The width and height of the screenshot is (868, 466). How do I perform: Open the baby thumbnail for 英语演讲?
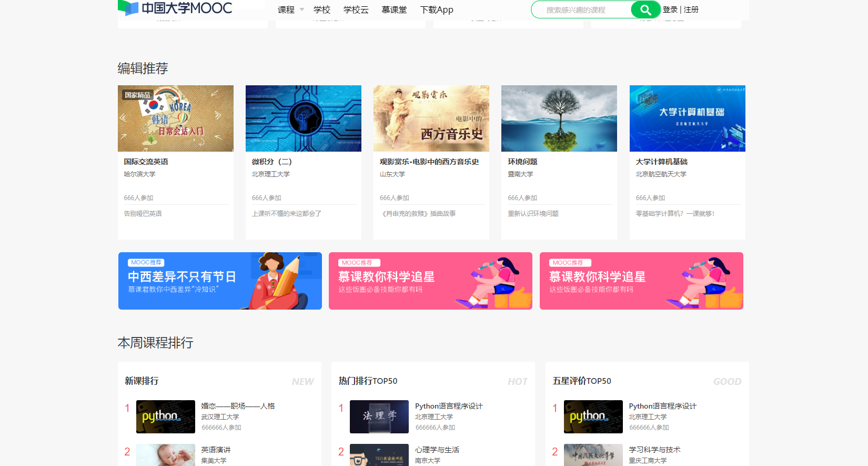point(166,455)
